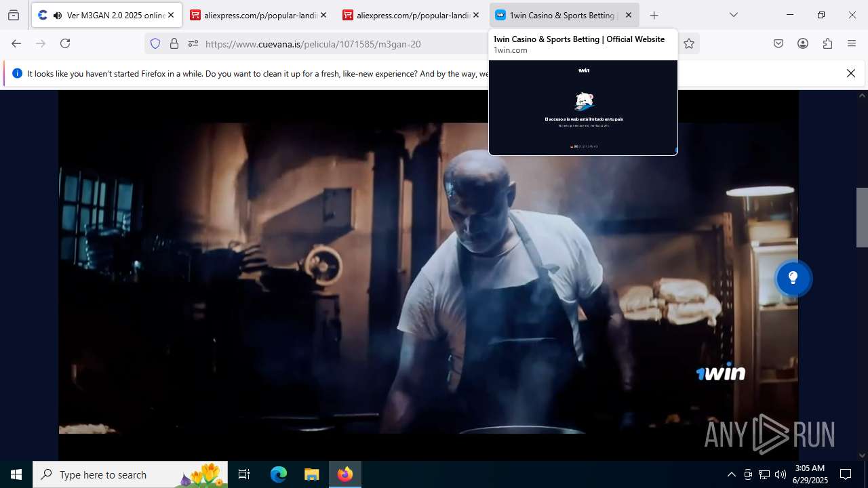Viewport: 868px width, 488px height.
Task: Click the Type here to search box
Action: (130, 474)
